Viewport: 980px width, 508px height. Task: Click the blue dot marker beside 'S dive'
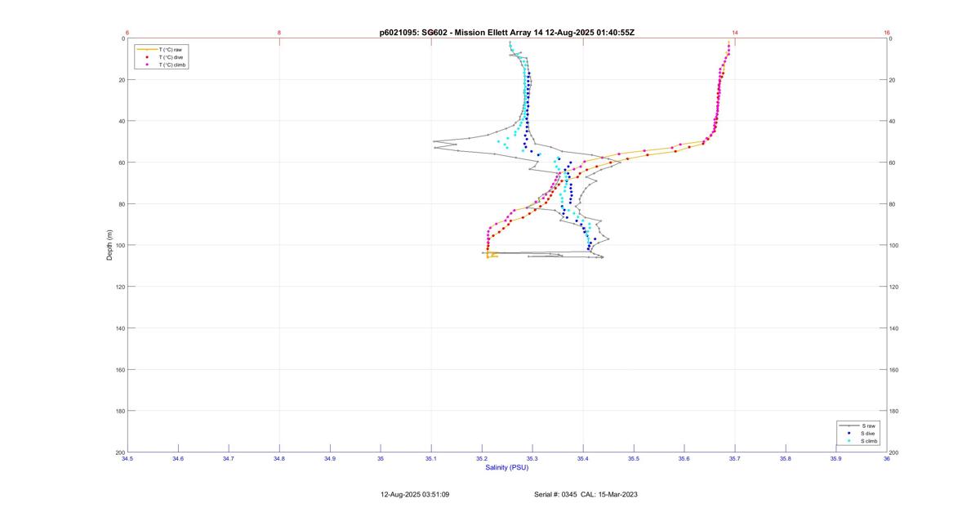point(849,433)
